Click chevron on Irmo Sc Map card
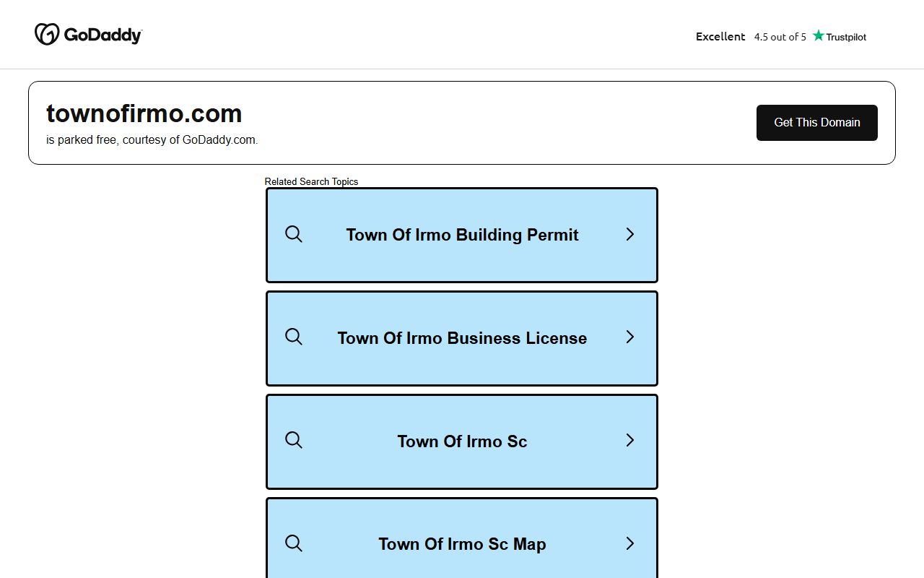Viewport: 924px width, 578px height. pyautogui.click(x=629, y=543)
